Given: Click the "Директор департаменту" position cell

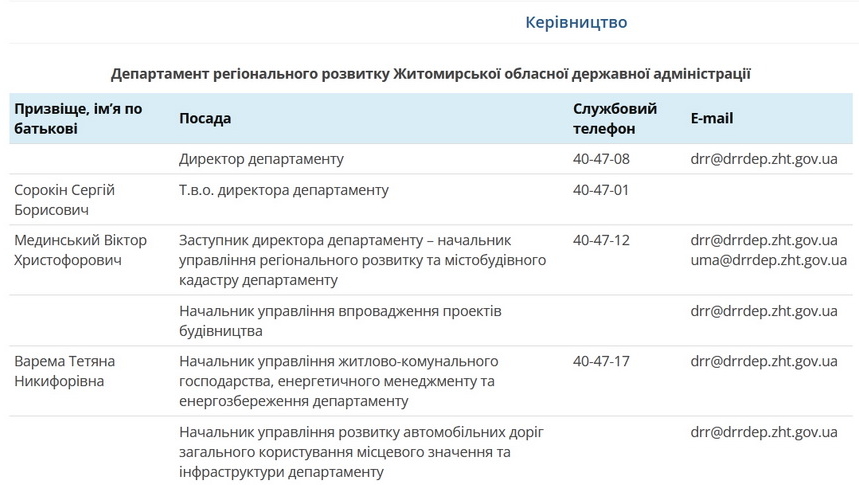Looking at the screenshot, I should coord(261,159).
